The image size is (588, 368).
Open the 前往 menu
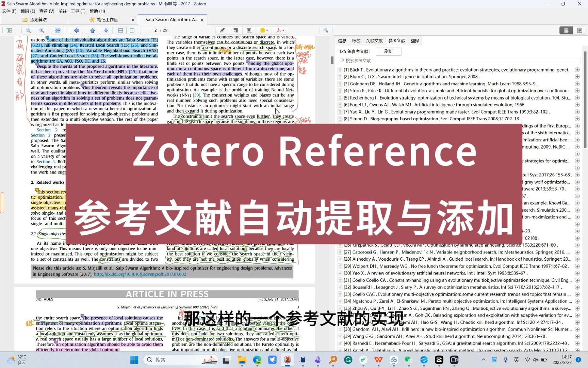coord(63,11)
